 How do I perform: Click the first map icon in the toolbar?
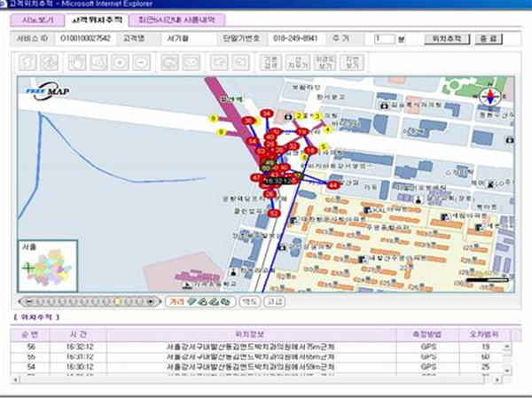pos(27,63)
